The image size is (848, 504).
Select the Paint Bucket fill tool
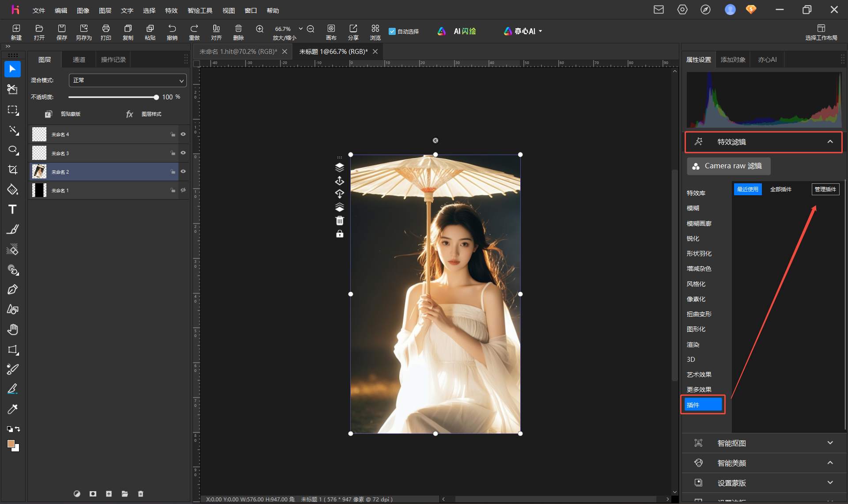click(12, 189)
